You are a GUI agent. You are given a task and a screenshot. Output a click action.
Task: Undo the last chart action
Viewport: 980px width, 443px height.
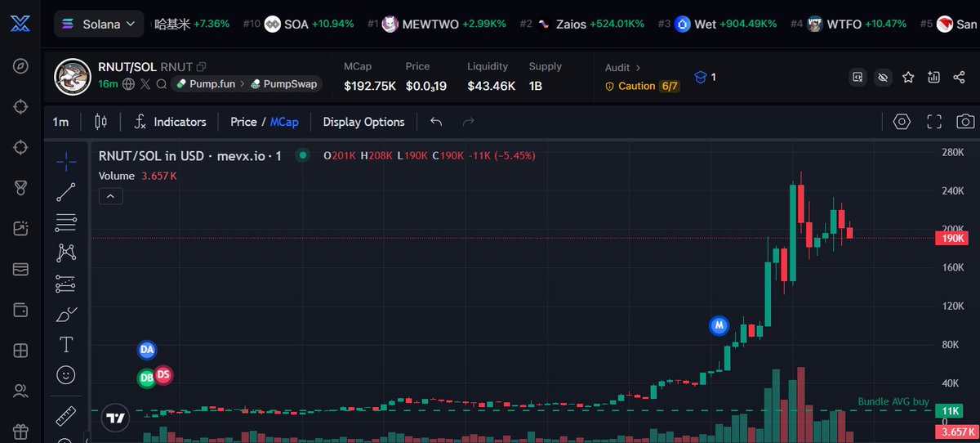(436, 122)
